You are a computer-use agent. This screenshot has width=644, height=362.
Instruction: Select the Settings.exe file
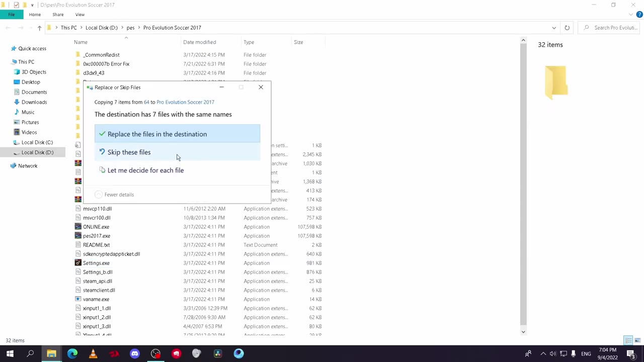(96, 263)
